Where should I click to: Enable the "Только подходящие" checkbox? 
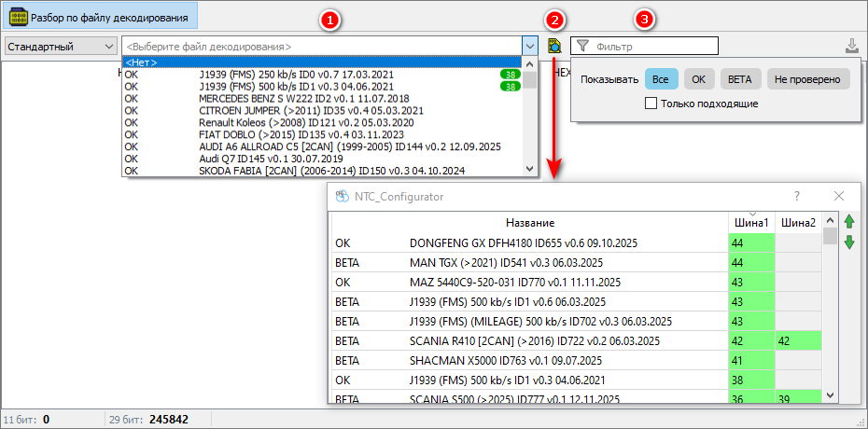coord(651,104)
